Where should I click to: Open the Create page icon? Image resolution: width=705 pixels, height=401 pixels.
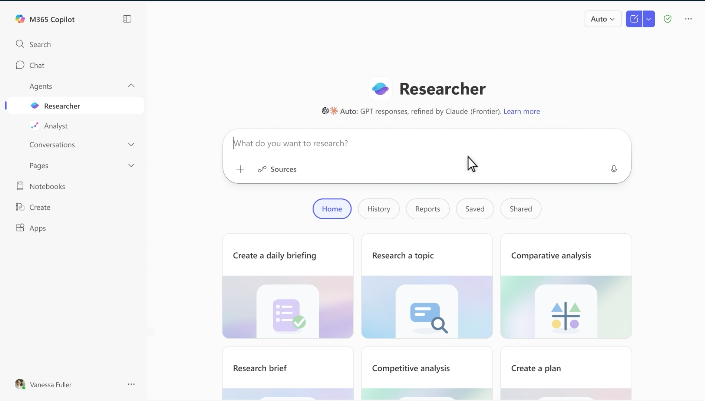point(20,207)
